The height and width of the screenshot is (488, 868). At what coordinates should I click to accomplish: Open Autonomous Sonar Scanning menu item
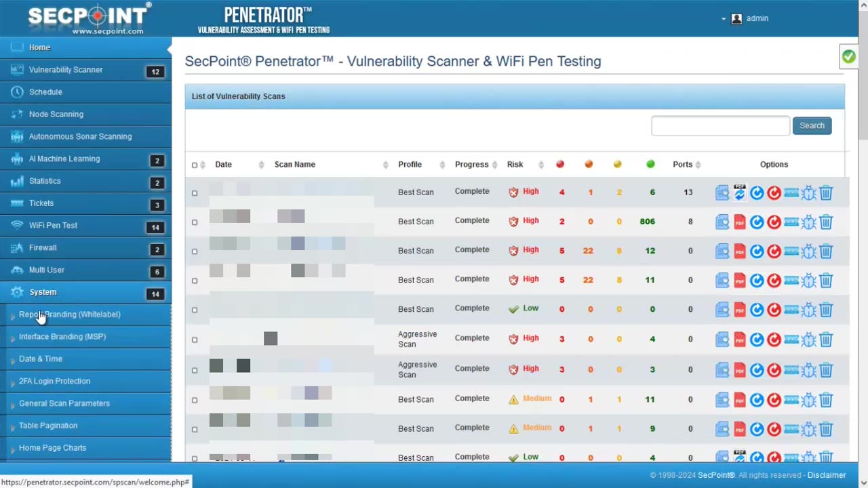85,136
